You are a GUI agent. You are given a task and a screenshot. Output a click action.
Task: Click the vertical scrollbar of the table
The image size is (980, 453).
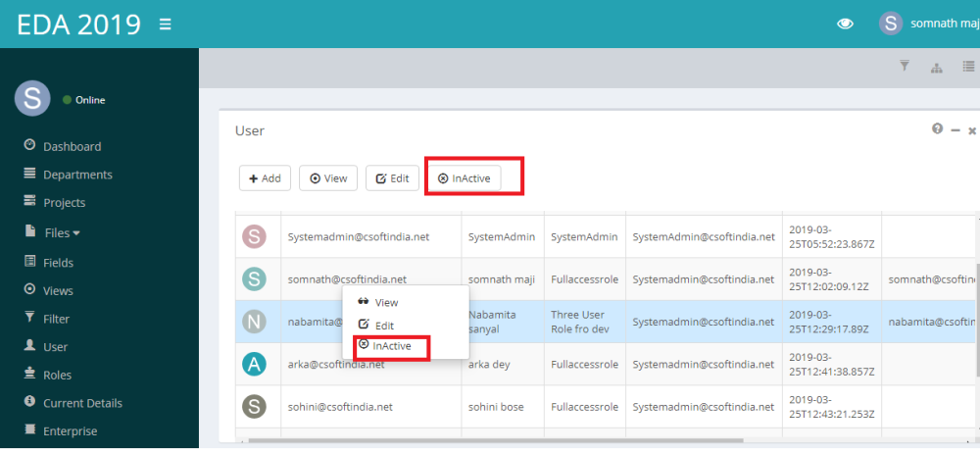[x=977, y=321]
